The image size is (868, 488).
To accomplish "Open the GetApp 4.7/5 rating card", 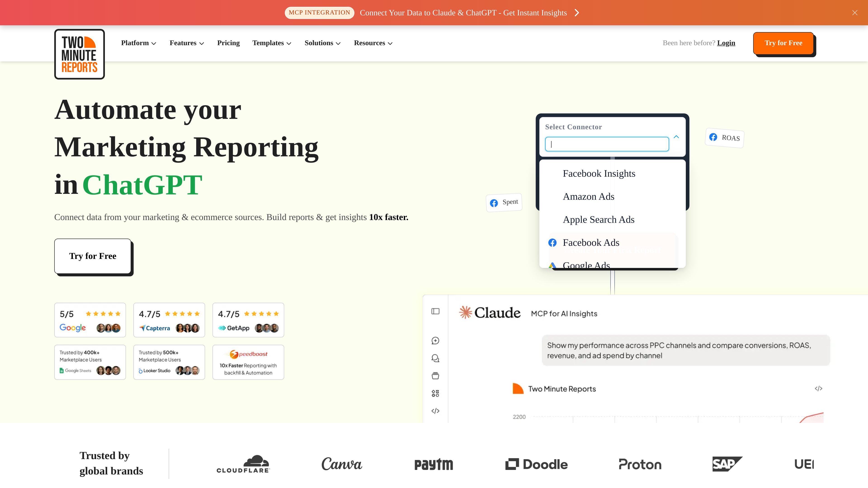I will pos(248,320).
